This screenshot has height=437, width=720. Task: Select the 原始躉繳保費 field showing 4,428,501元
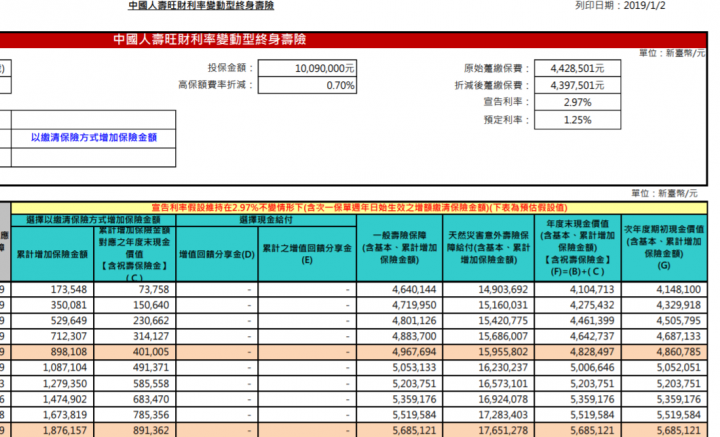578,68
